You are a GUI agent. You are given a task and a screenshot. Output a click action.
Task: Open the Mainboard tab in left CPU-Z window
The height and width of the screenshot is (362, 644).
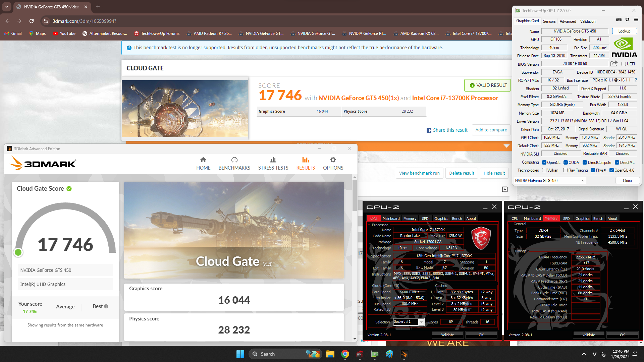click(x=391, y=218)
